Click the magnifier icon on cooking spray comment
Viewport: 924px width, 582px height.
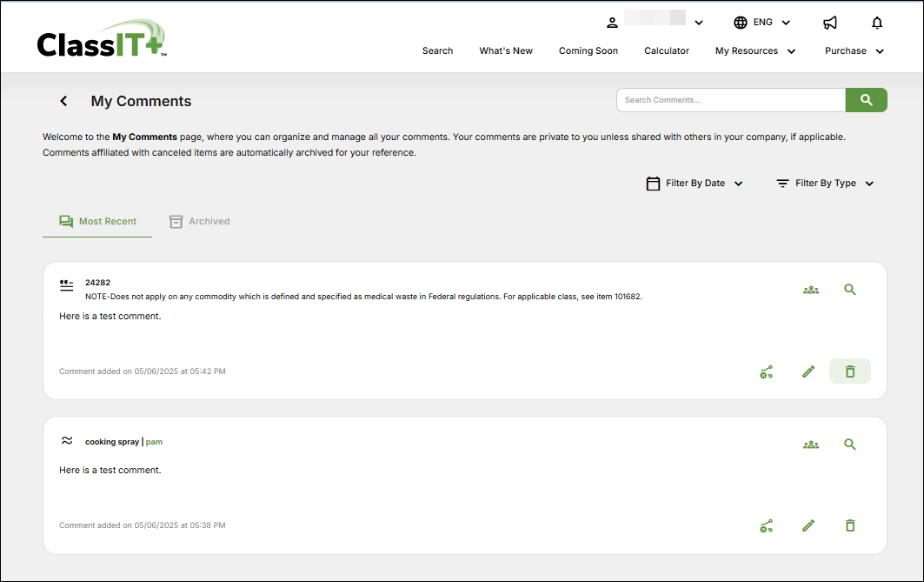pos(849,444)
